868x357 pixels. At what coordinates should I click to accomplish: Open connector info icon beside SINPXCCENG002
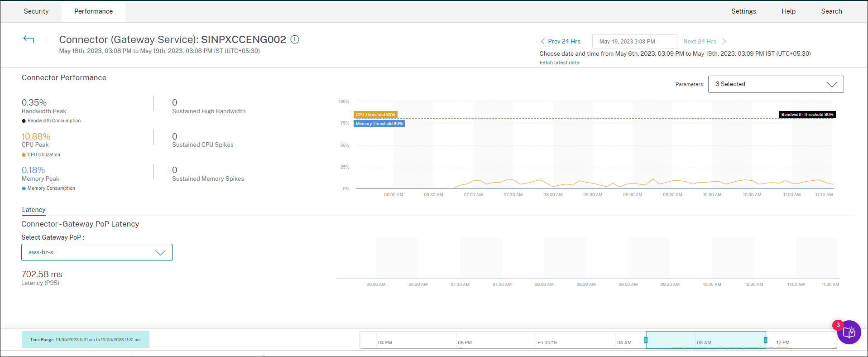(x=295, y=39)
